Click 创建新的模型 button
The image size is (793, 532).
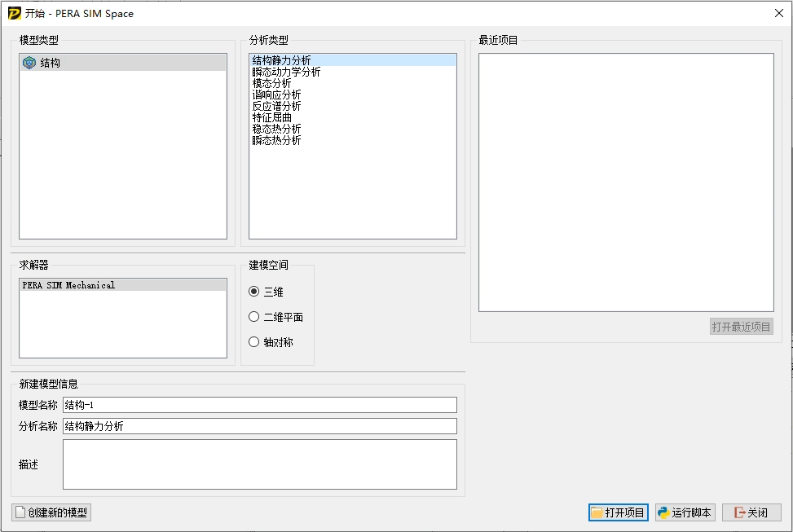(51, 512)
